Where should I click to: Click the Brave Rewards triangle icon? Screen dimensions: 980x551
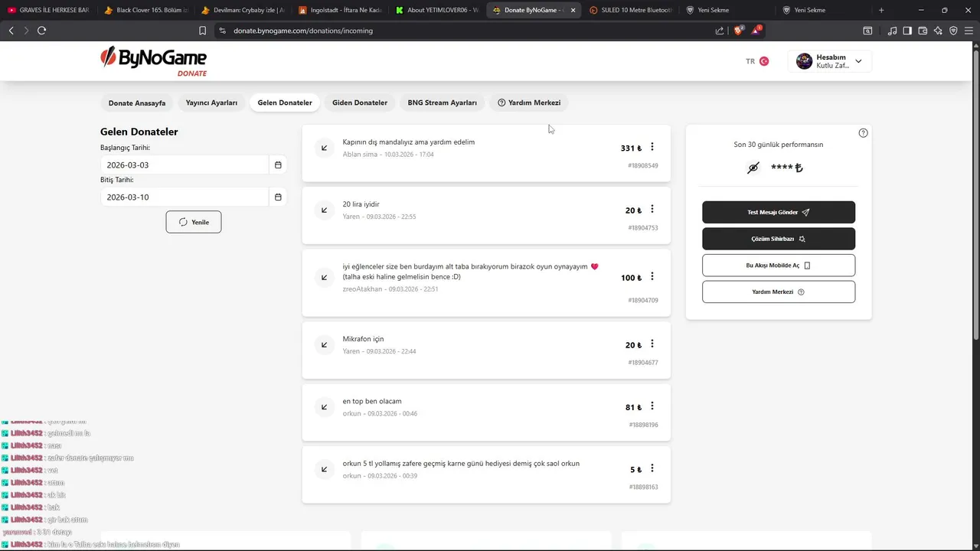(x=756, y=31)
